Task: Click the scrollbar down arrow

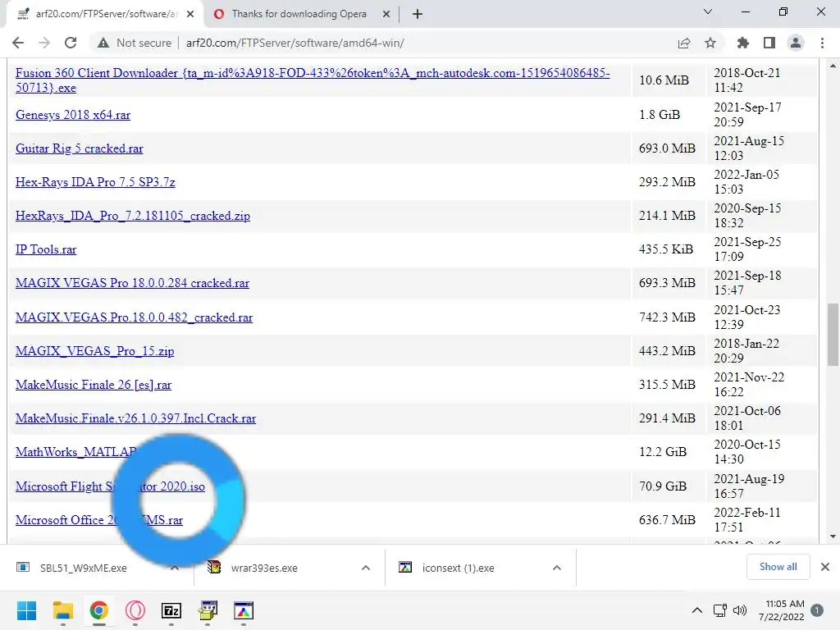Action: point(833,536)
